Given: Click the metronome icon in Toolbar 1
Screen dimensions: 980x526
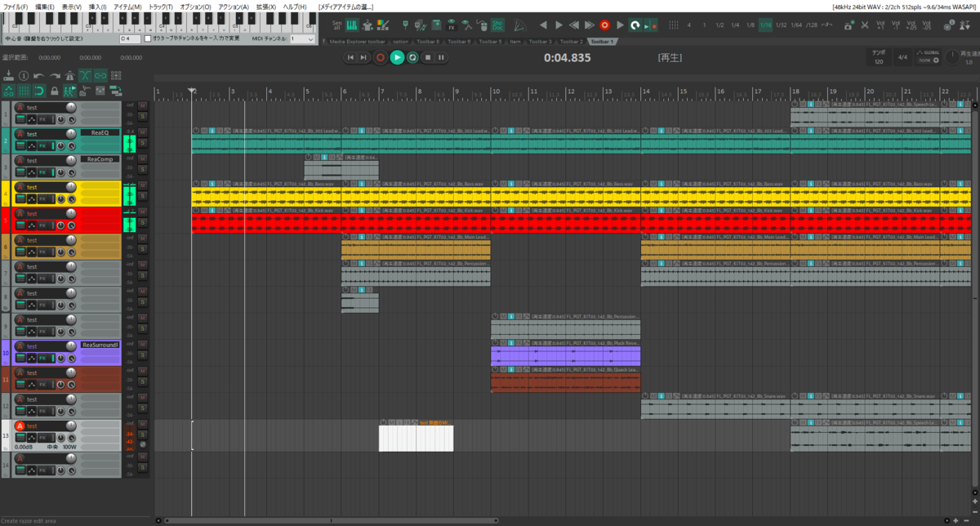Looking at the screenshot, I should click(520, 25).
